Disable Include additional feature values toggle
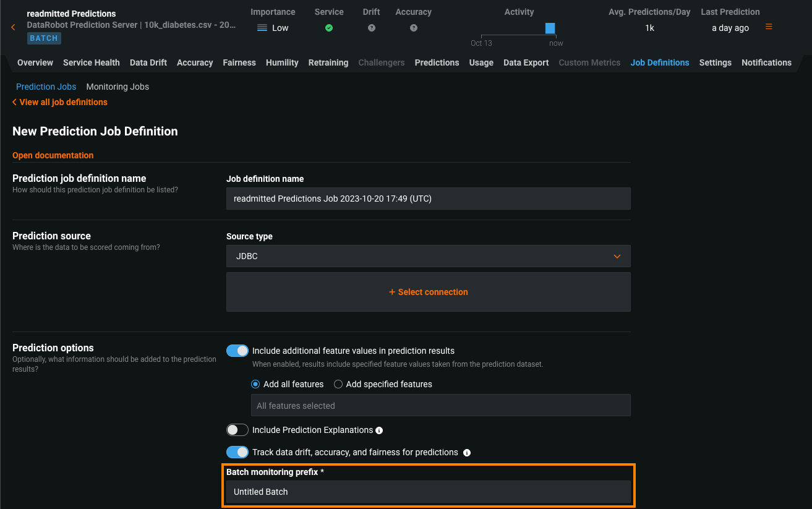812x509 pixels. (x=237, y=351)
